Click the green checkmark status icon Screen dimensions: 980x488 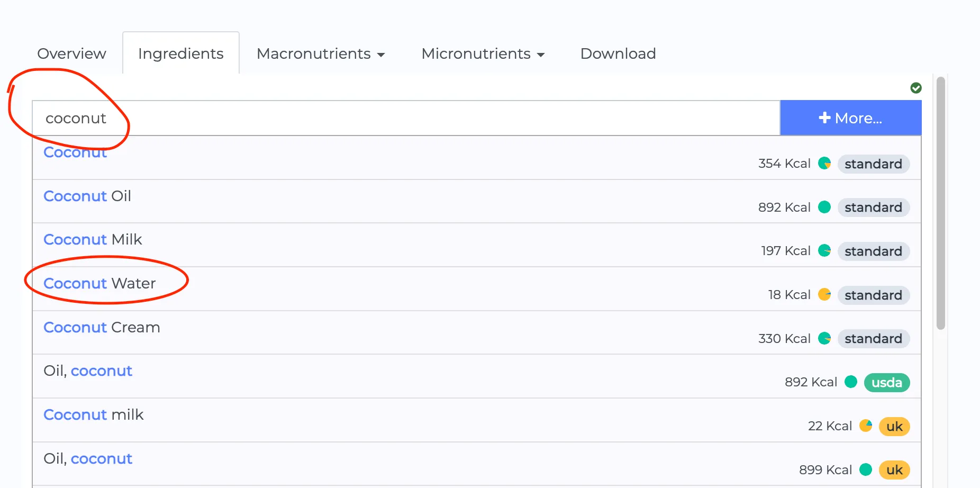[916, 88]
